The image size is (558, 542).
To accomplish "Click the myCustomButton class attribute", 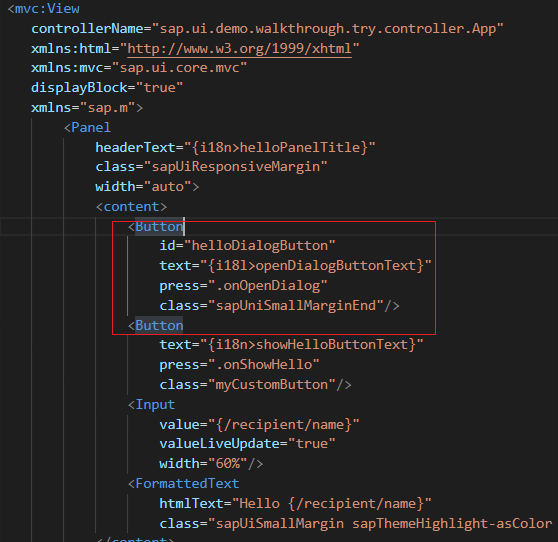I will [247, 384].
